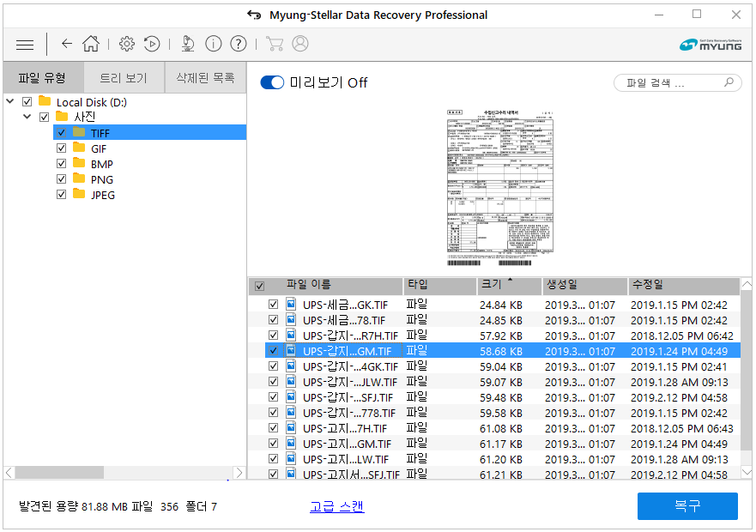This screenshot has width=756, height=532.
Task: Open the 고급 스캔 link
Action: 337,506
